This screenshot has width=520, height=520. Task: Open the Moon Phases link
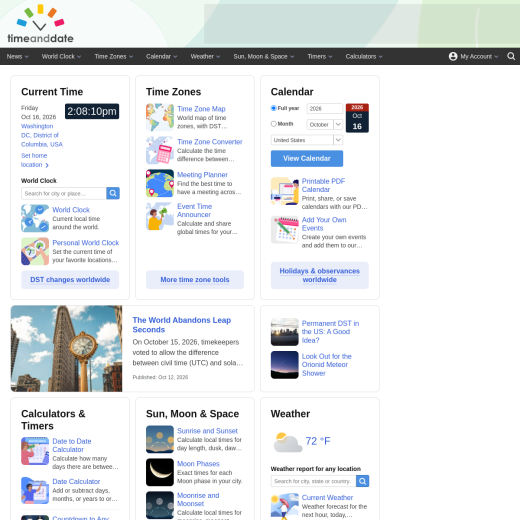point(198,464)
